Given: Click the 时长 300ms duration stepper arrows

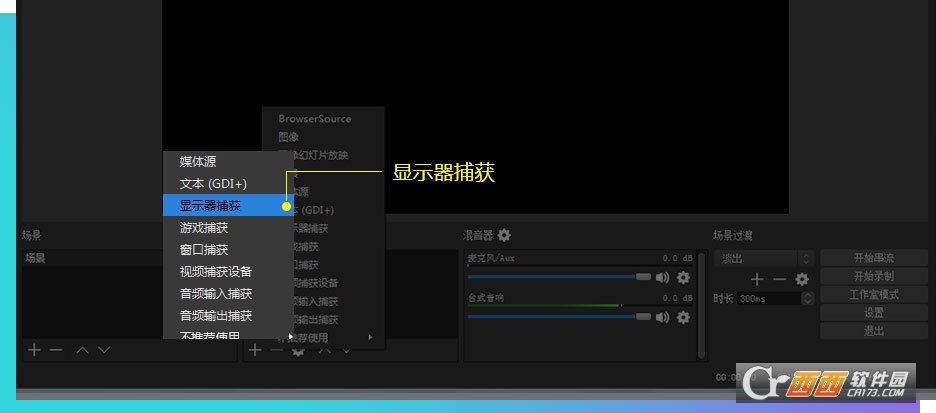Looking at the screenshot, I should coord(808,298).
